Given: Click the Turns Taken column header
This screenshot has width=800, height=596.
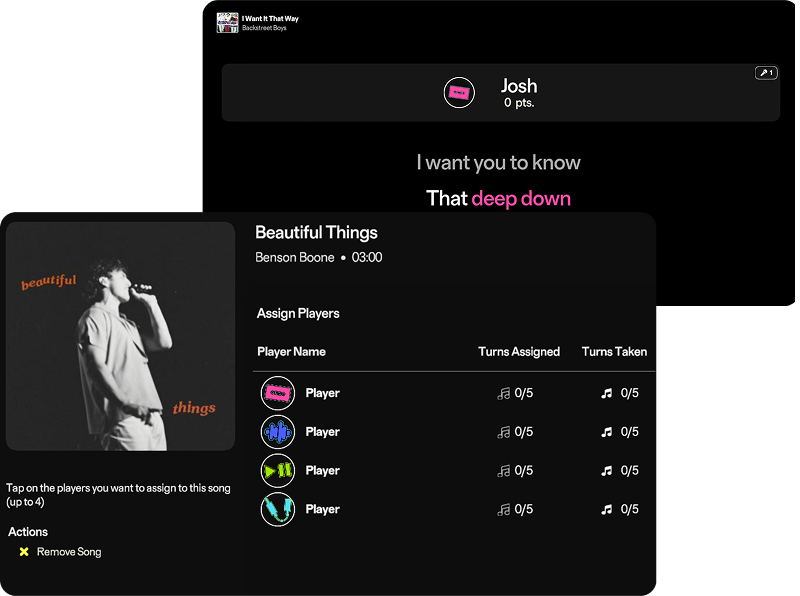Looking at the screenshot, I should pos(614,352).
